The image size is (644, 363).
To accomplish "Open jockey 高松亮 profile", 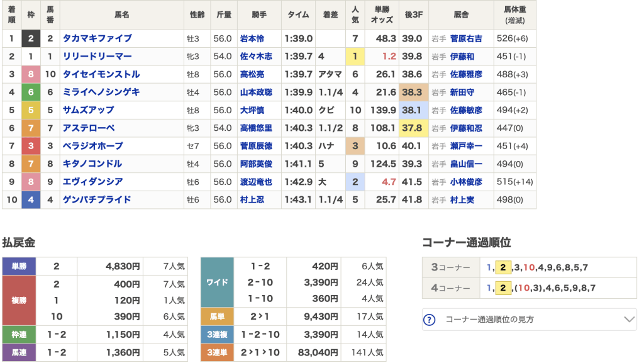I will click(x=252, y=74).
